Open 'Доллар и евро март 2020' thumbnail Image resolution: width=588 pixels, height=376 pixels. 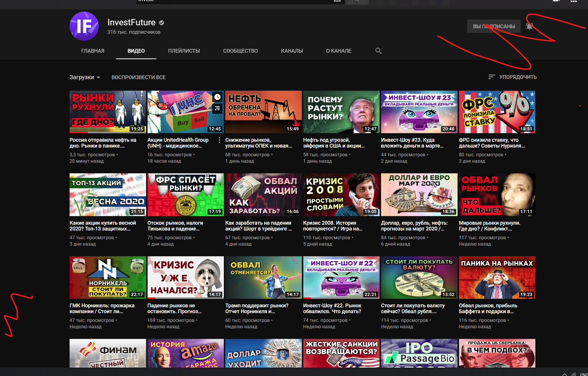click(x=419, y=195)
